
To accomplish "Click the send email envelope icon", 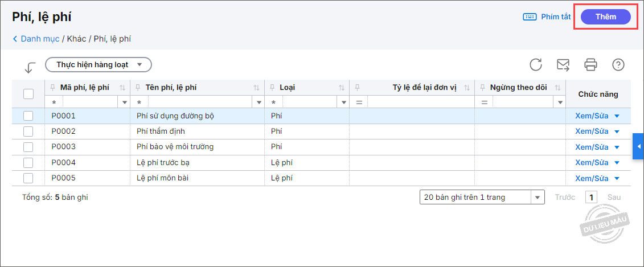I will click(563, 64).
